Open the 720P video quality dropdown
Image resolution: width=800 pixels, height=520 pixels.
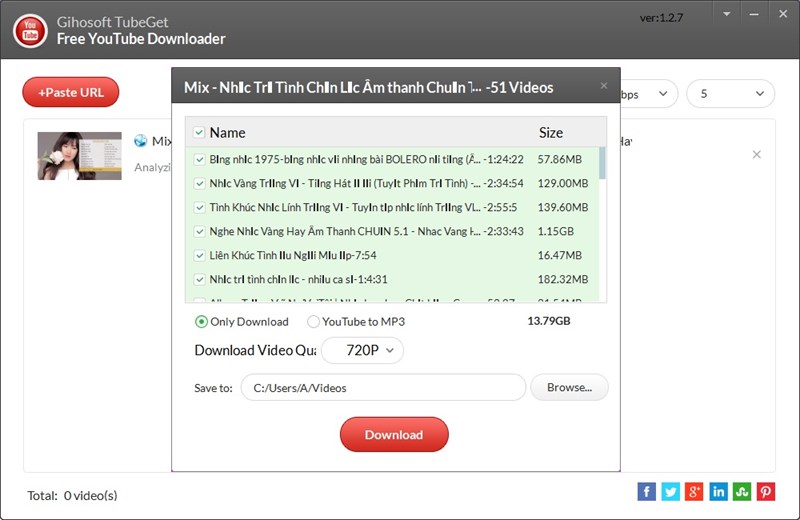pos(363,350)
